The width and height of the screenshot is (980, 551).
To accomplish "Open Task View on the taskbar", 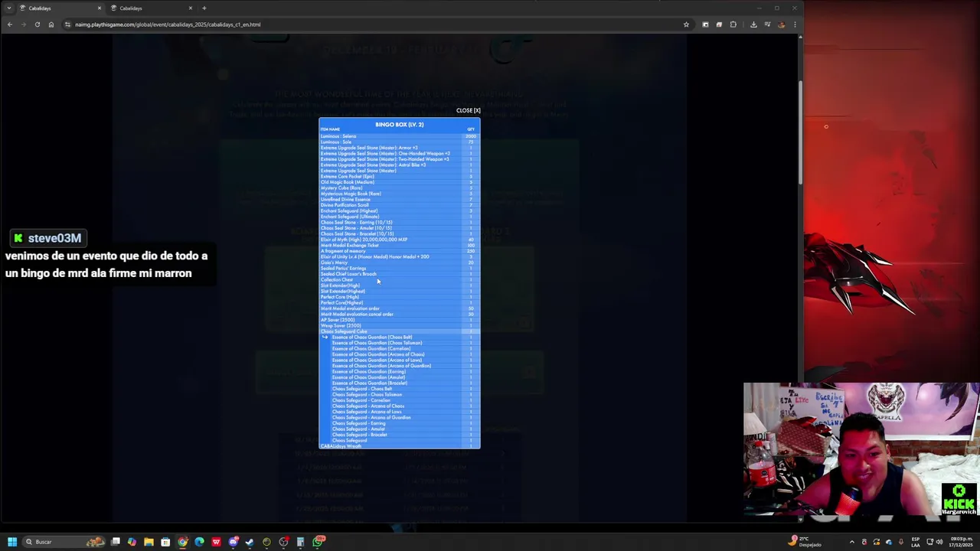I will [x=116, y=542].
